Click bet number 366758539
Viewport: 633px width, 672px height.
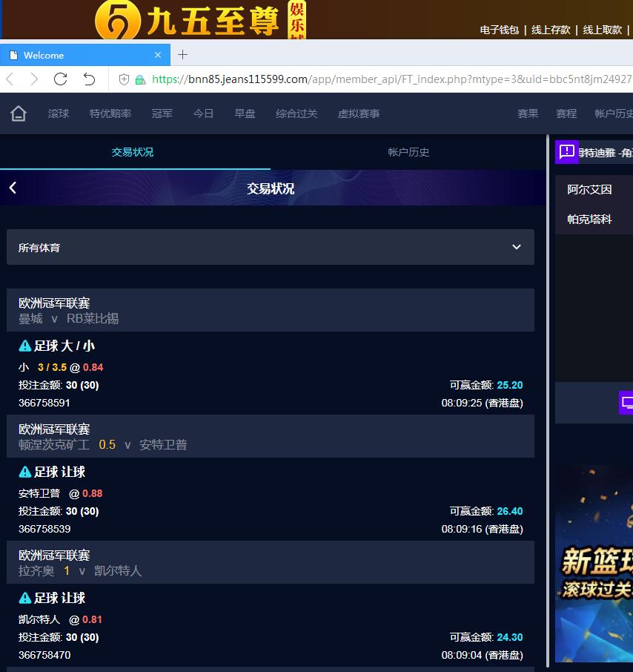(x=44, y=529)
